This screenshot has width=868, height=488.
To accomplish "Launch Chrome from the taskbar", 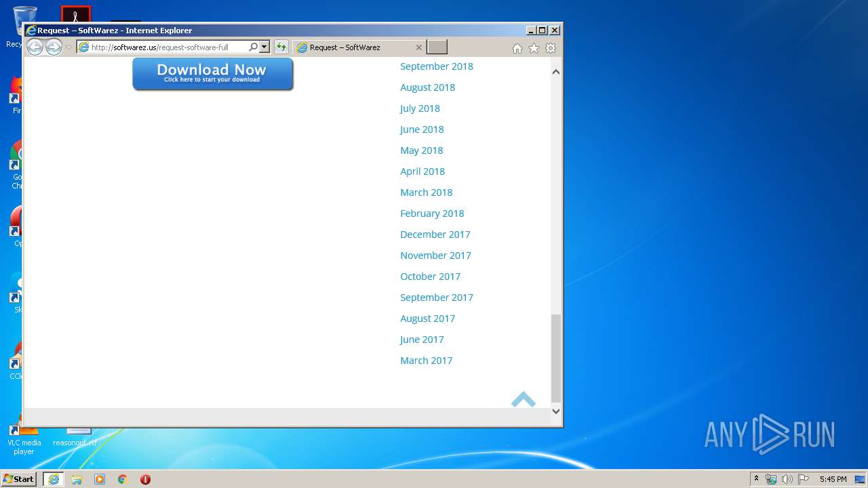I will click(122, 479).
